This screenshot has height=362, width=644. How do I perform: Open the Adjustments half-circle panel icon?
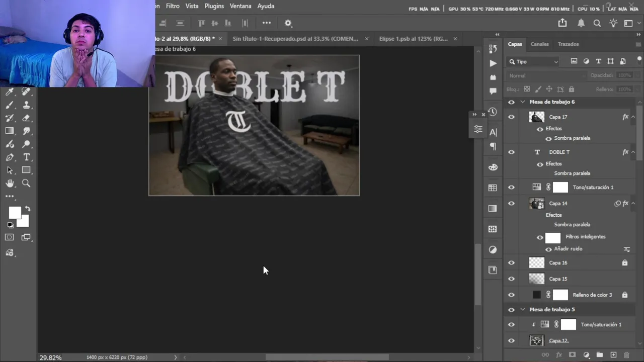click(493, 249)
